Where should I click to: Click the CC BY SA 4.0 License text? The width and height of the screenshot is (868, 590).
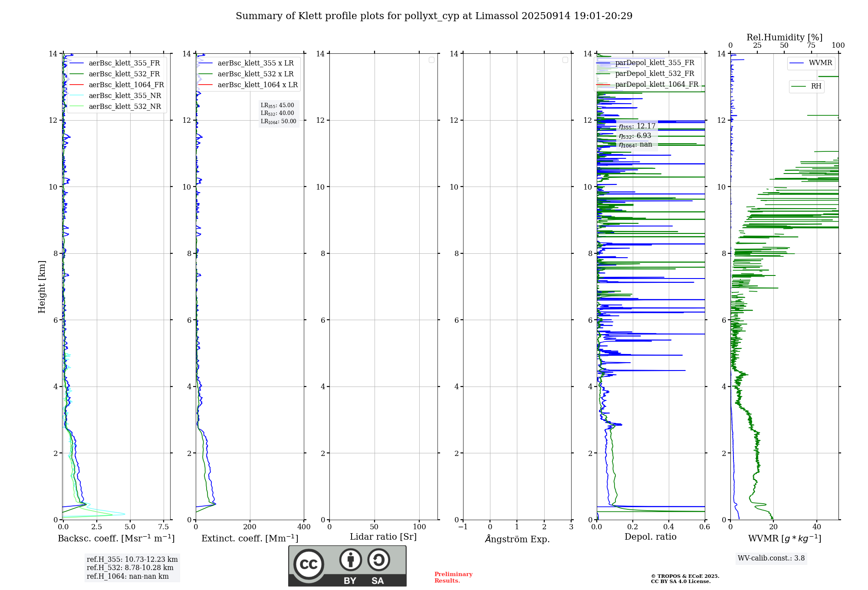click(x=681, y=581)
